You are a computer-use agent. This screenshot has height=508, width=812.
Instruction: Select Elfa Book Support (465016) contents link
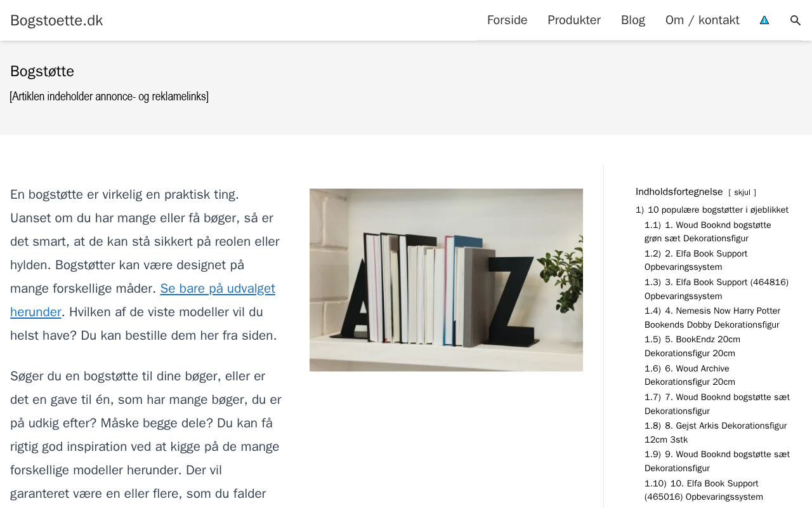(704, 490)
